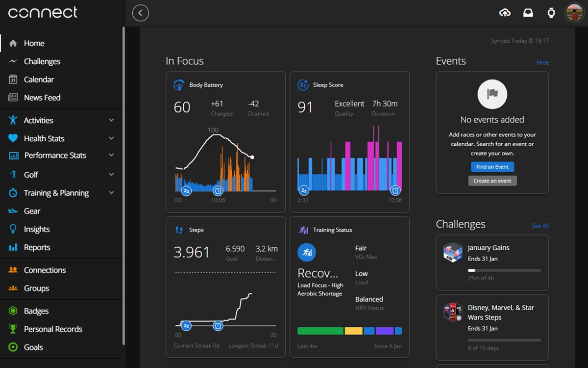Collapse the sidebar with the back arrow
The image size is (588, 368).
pyautogui.click(x=141, y=13)
